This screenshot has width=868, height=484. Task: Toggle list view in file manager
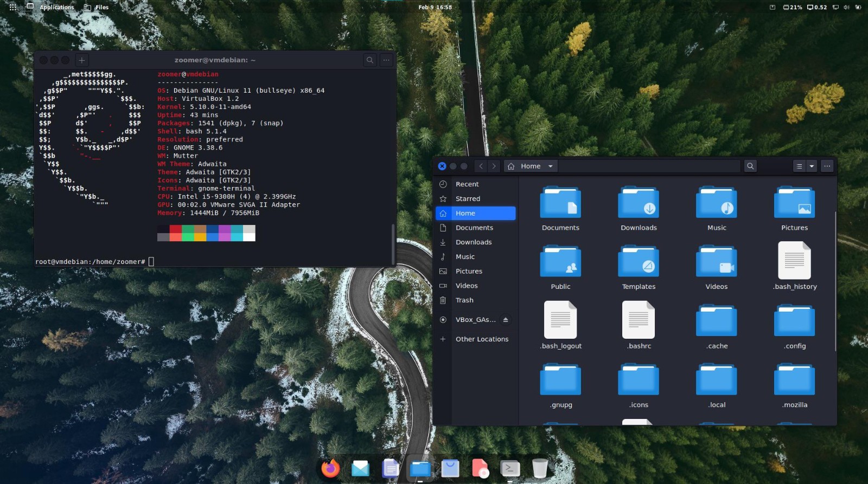(x=799, y=166)
